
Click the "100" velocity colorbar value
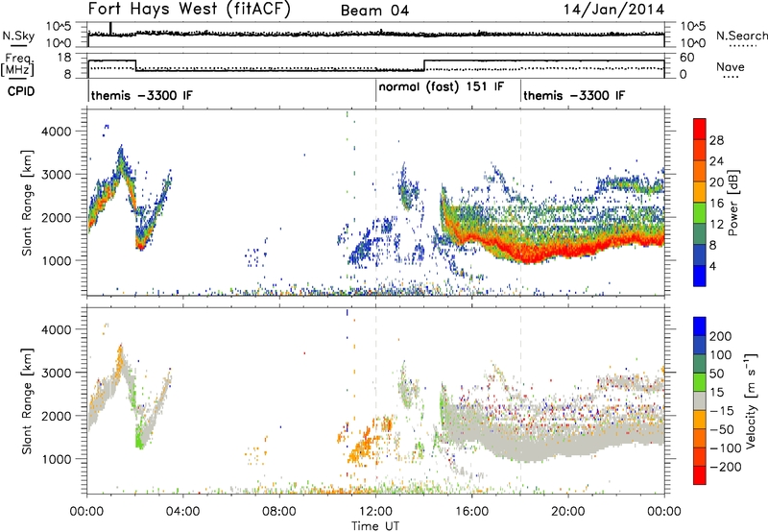coord(721,355)
